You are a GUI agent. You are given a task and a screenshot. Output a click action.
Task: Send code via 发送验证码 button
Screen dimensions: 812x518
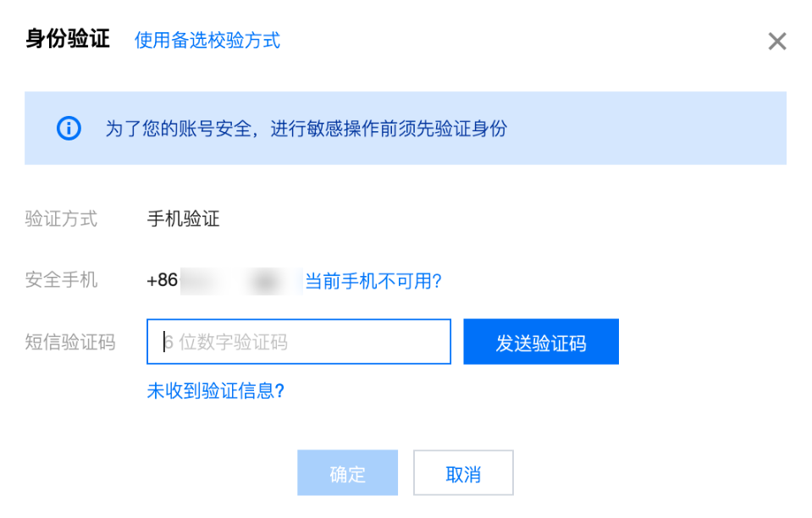click(541, 342)
